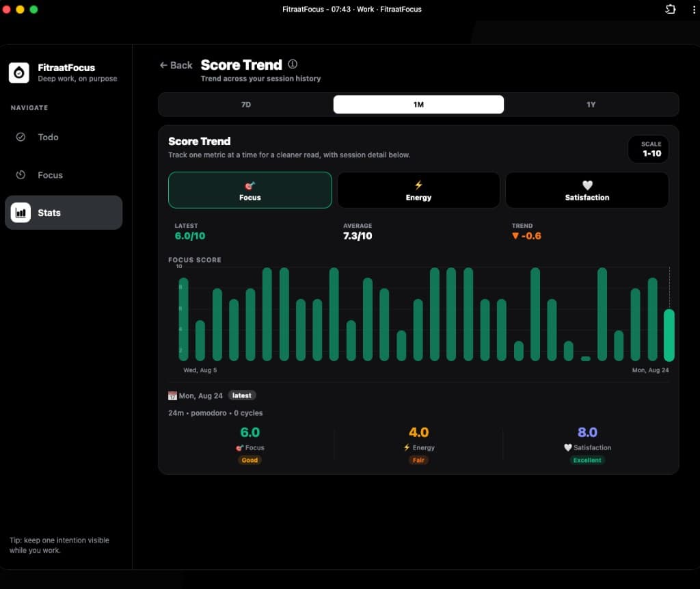Screen dimensions: 700x589
Task: Click the heart icon in Satisfaction button
Action: coord(587,185)
